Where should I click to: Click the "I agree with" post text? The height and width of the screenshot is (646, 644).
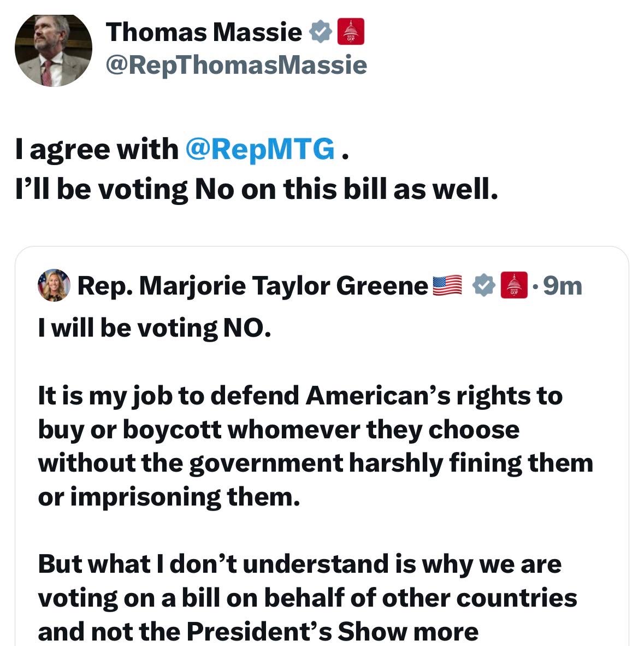point(97,149)
